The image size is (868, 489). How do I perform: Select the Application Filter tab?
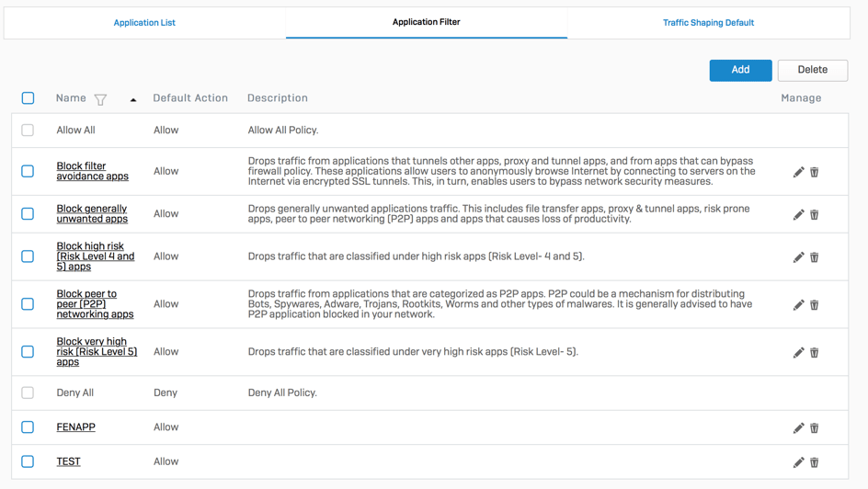(426, 22)
